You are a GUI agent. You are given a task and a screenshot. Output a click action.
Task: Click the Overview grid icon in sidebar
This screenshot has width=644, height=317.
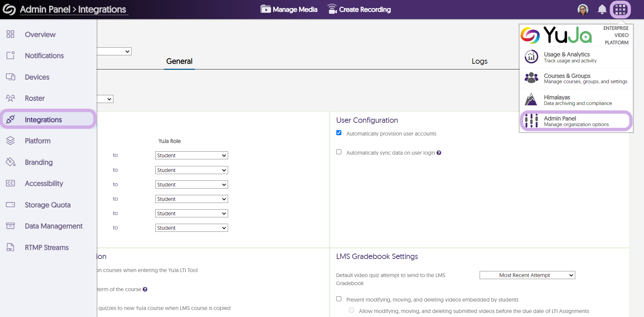pos(10,34)
